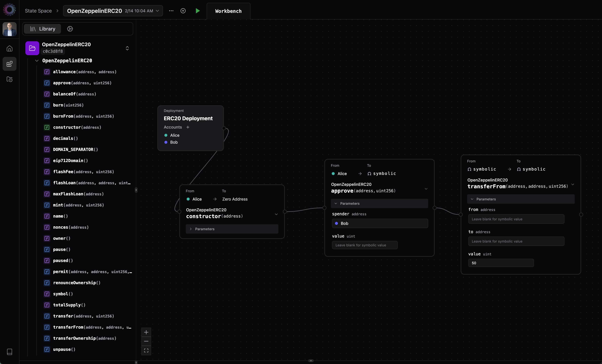The image size is (602, 364).
Task: Add an account with the plus icon
Action: coord(188,127)
